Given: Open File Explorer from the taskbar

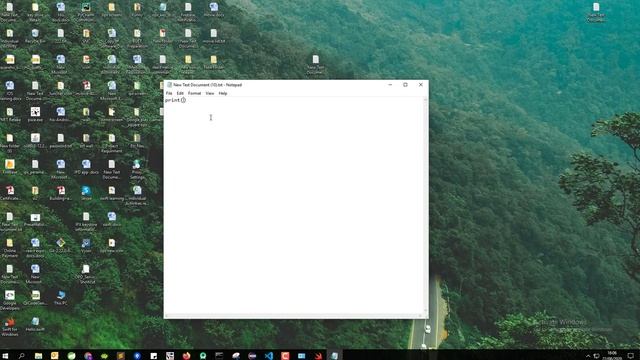Looking at the screenshot, I should (x=38, y=356).
